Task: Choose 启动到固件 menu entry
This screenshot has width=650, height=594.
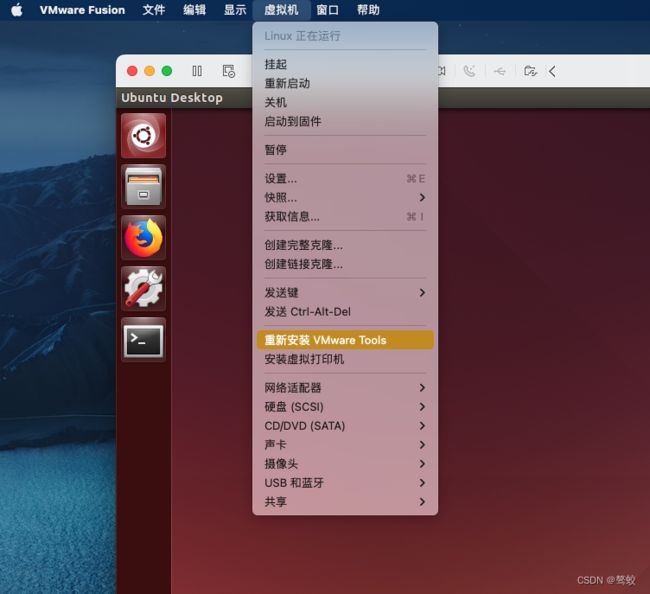Action: (345, 121)
